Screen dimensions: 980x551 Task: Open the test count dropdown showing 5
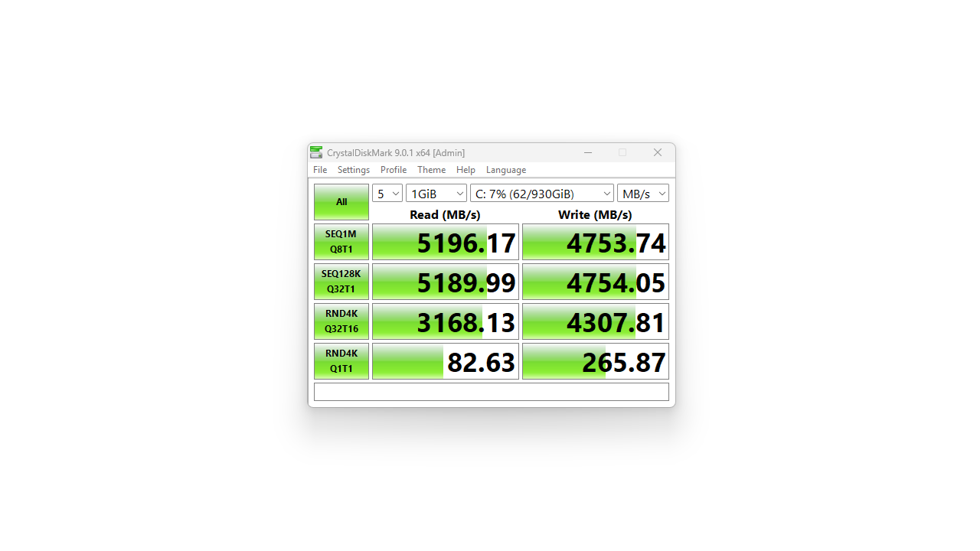[387, 194]
